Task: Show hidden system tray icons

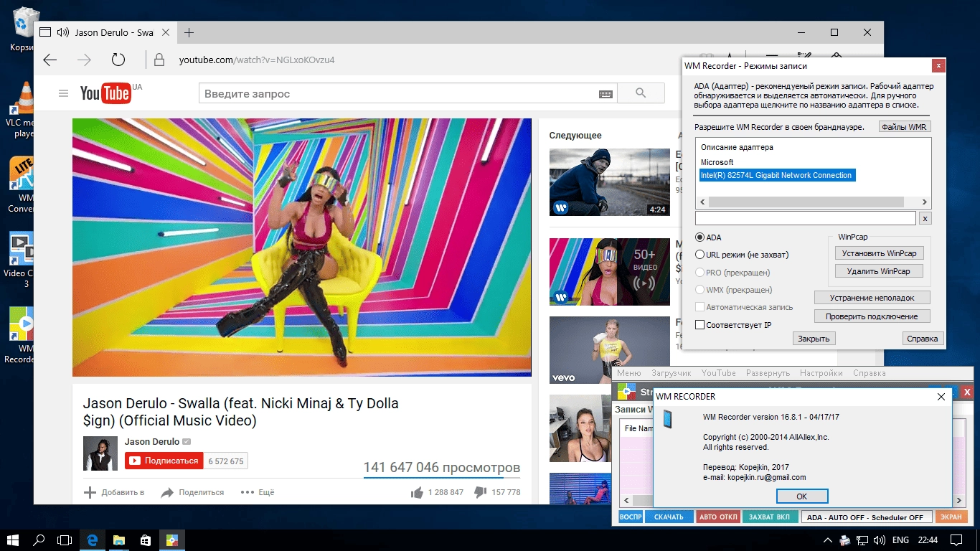Action: point(829,540)
